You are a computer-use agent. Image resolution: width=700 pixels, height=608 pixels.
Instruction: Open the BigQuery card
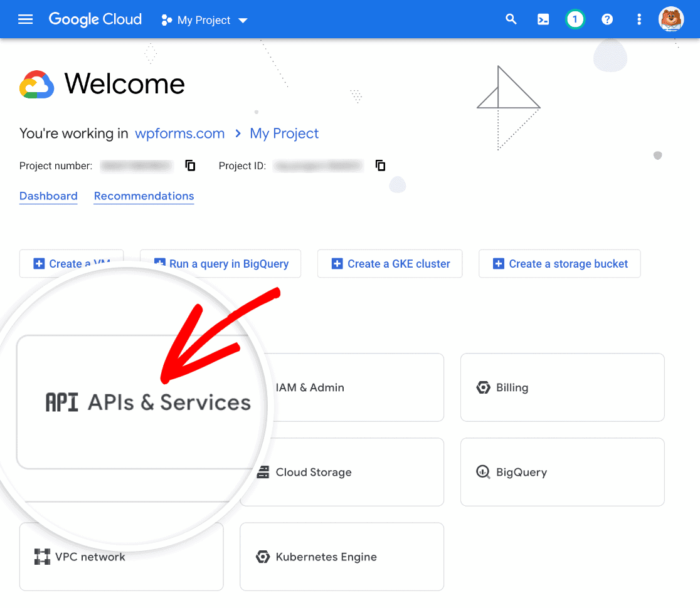point(563,472)
